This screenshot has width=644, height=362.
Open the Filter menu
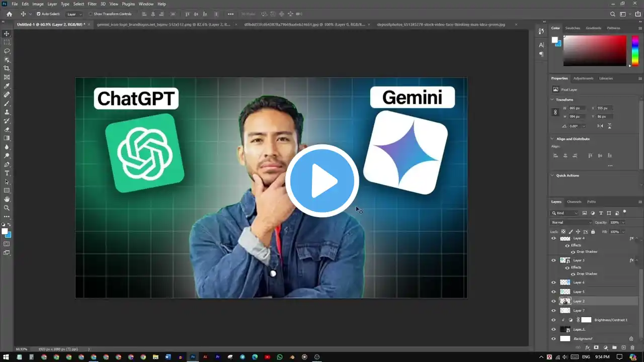coord(92,4)
